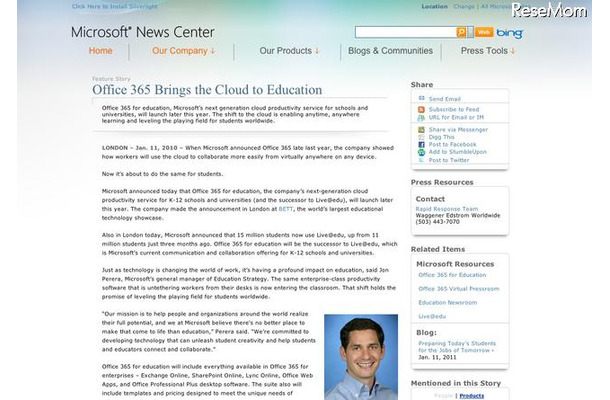Select the Products tab in Mentioned section
Image resolution: width=610 pixels, height=400 pixels.
pos(472,396)
